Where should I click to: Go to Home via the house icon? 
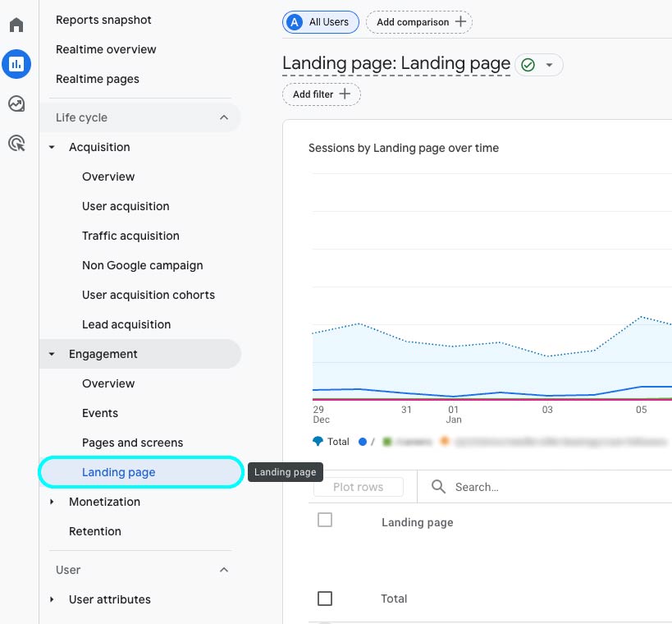pyautogui.click(x=16, y=25)
